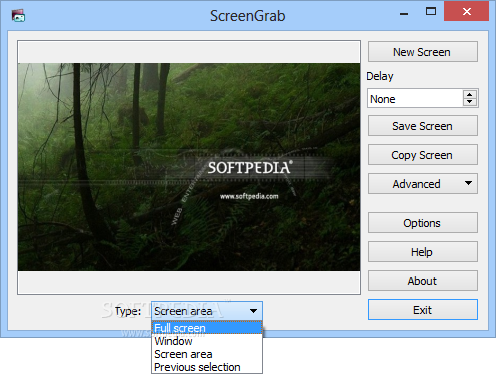Collapse the Type combo box arrow
Image resolution: width=496 pixels, height=374 pixels.
point(253,311)
